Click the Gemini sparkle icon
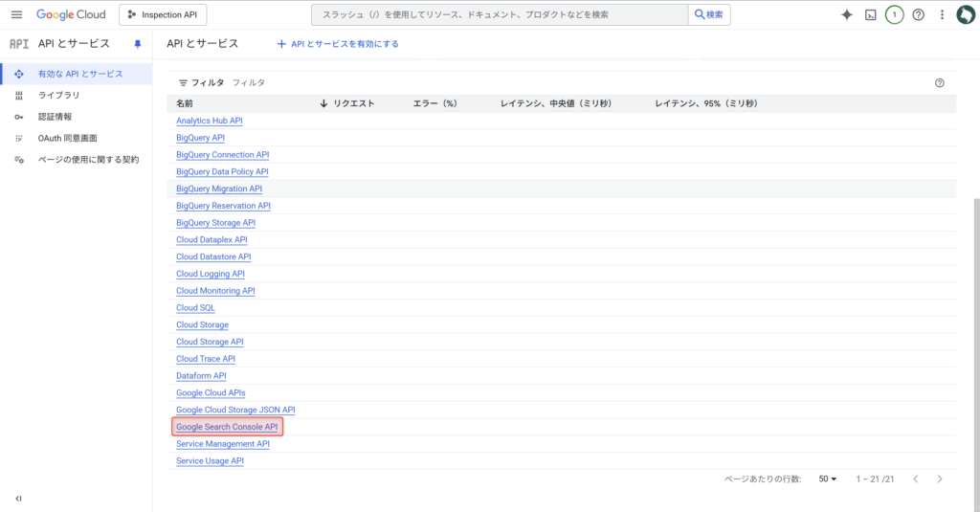Screen dimensions: 980x512 tap(846, 14)
